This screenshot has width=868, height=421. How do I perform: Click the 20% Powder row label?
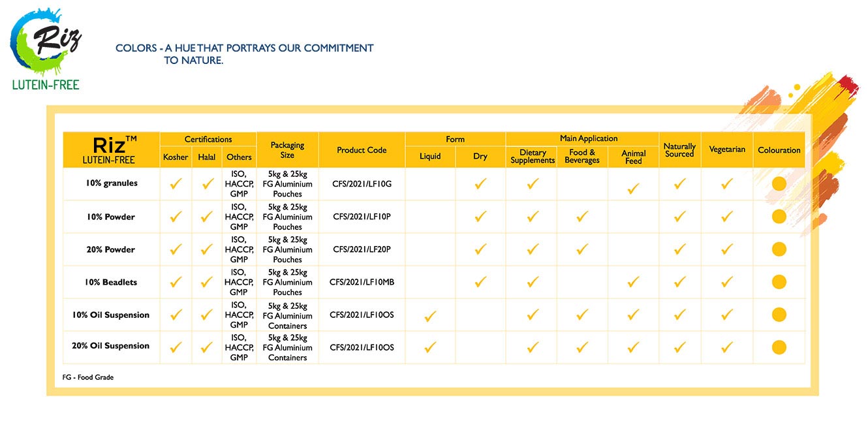(111, 249)
